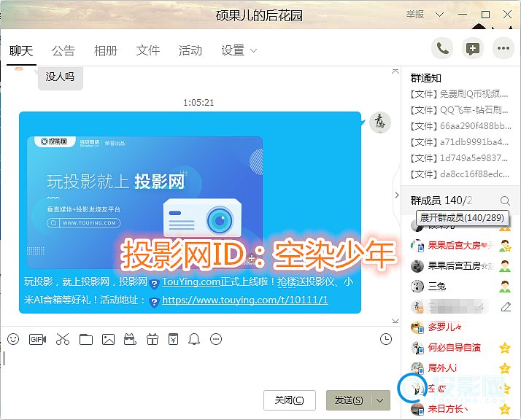
Task: Click the sender avatar beside the blue message
Action: (380, 122)
